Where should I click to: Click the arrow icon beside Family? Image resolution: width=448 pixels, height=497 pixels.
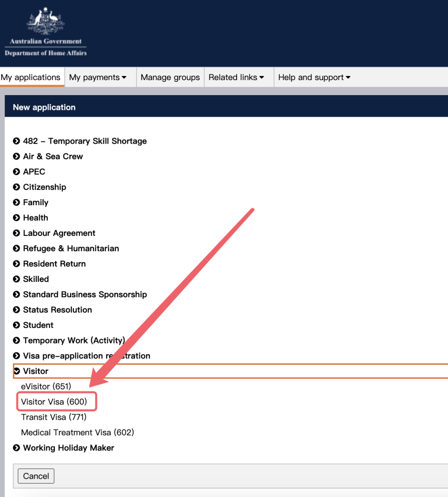(x=17, y=202)
